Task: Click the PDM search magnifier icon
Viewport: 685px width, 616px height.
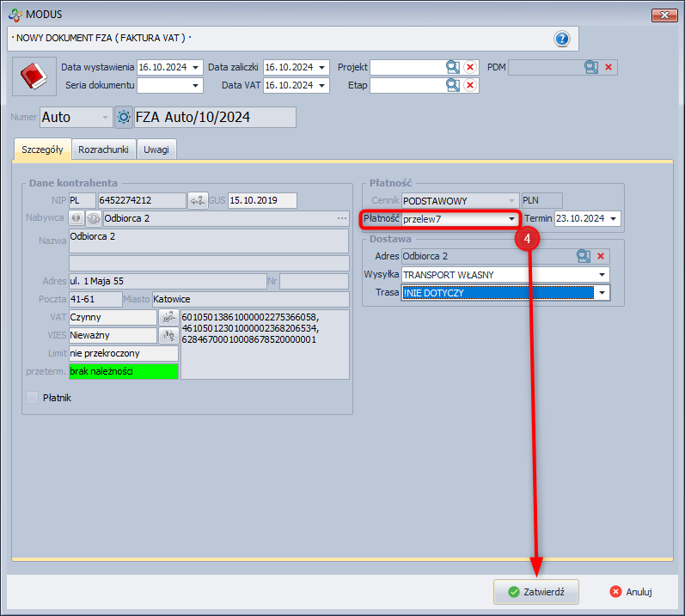Action: pyautogui.click(x=591, y=67)
